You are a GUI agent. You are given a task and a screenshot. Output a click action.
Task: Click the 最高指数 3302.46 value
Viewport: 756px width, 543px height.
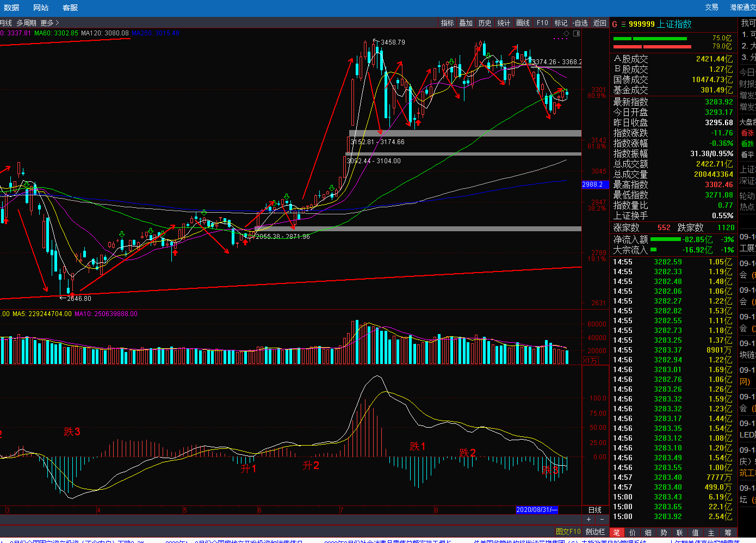(719, 184)
